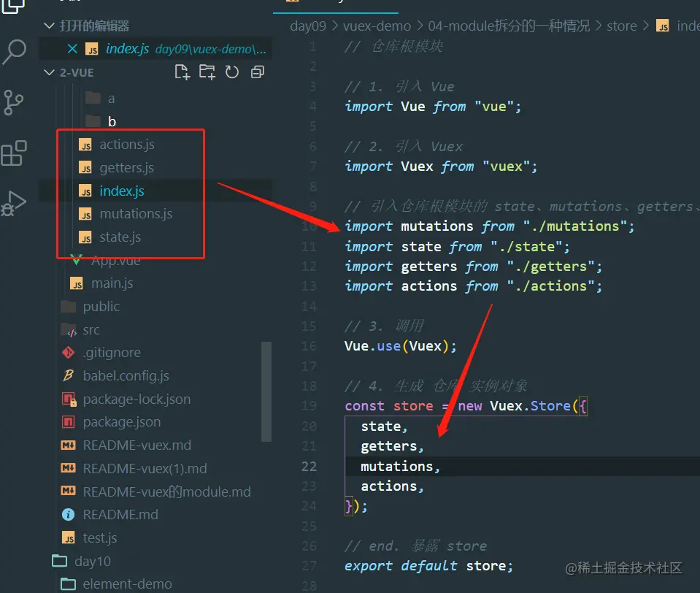
Task: Collapse all folders in explorer
Action: (x=258, y=72)
